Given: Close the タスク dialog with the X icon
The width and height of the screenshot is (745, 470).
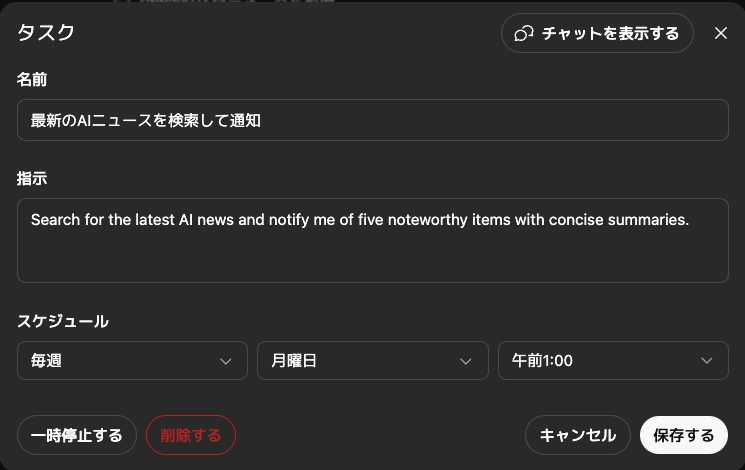Looking at the screenshot, I should (721, 33).
